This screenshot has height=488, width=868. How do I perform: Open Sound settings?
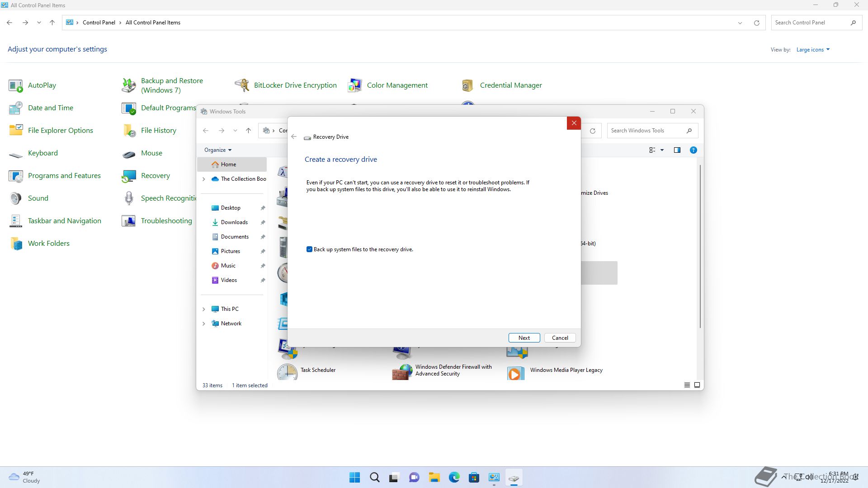[28, 198]
